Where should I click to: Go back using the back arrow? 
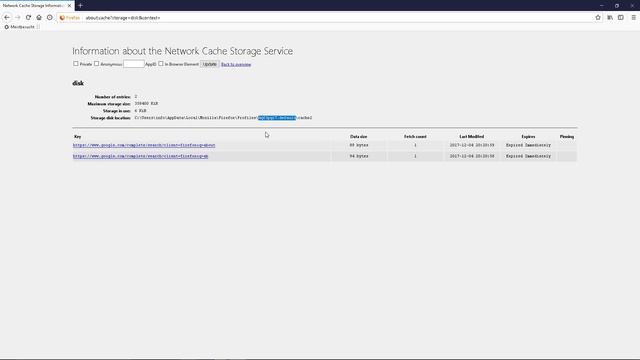[x=7, y=18]
